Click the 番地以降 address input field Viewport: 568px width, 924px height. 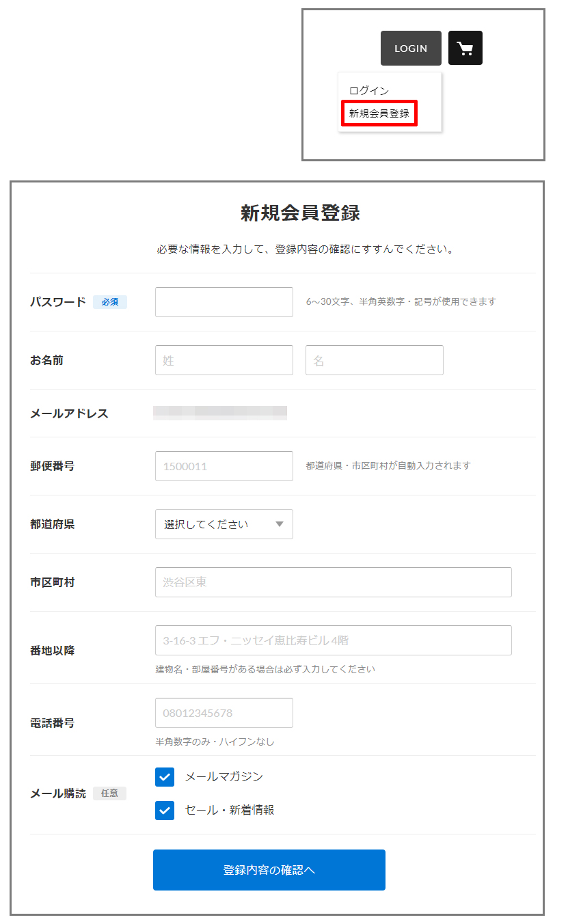coord(334,640)
